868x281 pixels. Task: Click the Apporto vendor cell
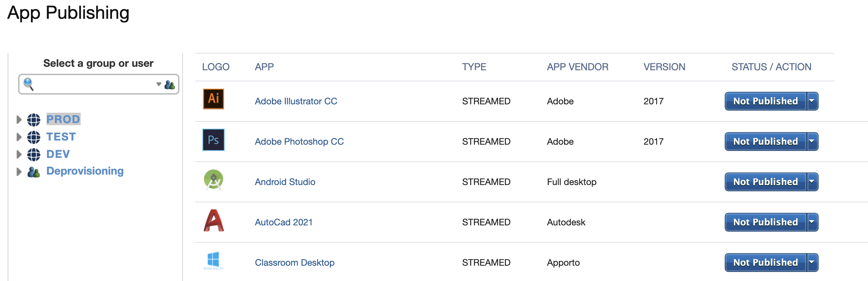click(x=563, y=263)
